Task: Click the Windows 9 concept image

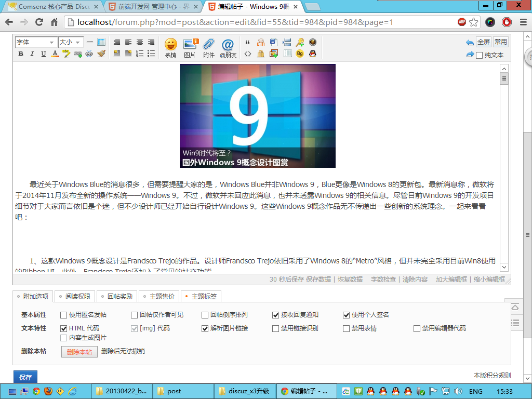Action: (x=258, y=116)
